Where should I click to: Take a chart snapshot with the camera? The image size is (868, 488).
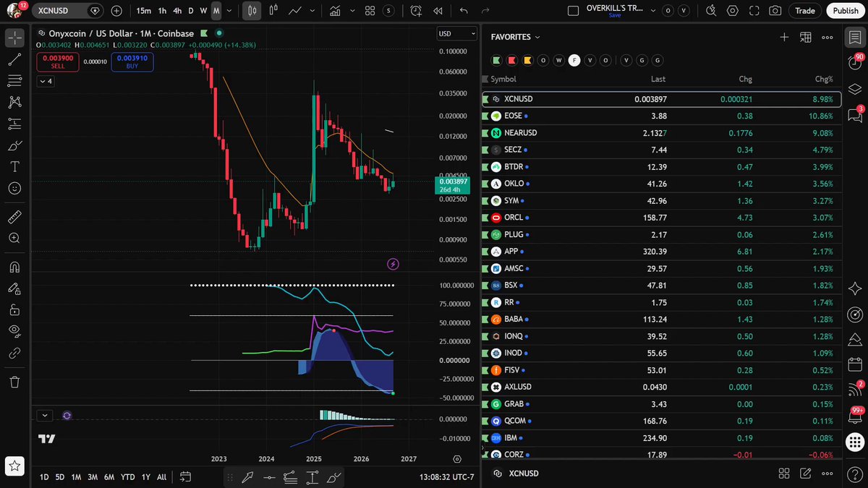coord(775,11)
